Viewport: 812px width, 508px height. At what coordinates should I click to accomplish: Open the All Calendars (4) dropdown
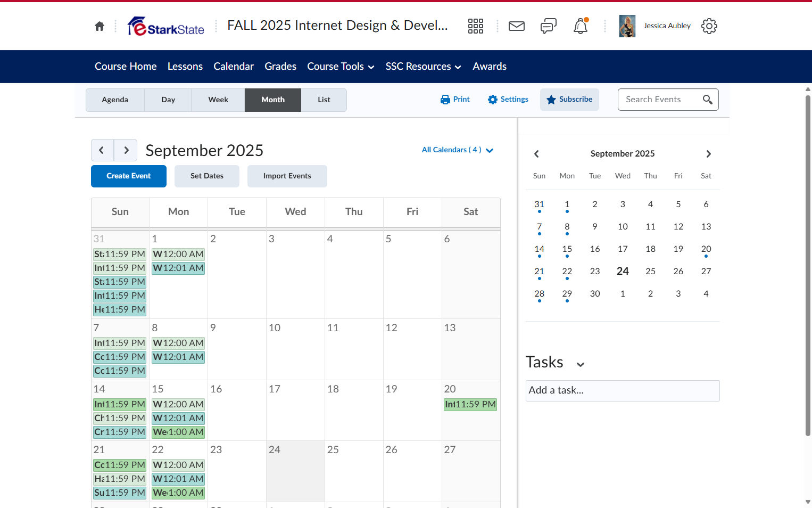(458, 150)
